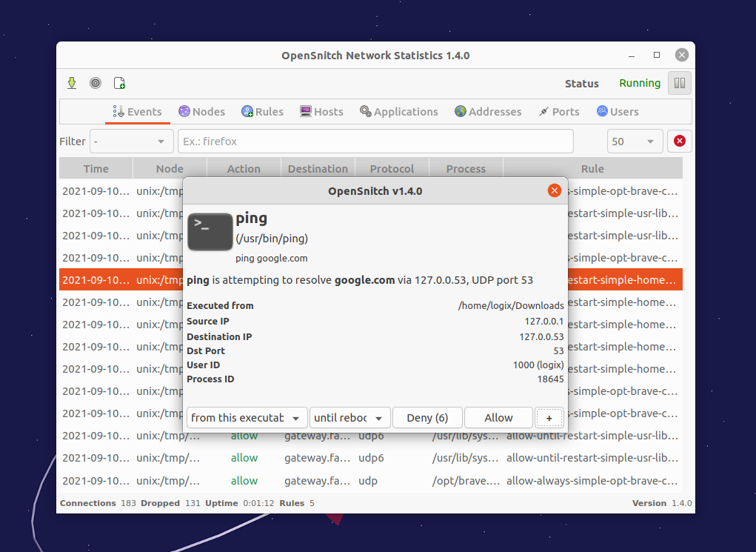Deny the ping connection request
The image size is (756, 552).
427,417
